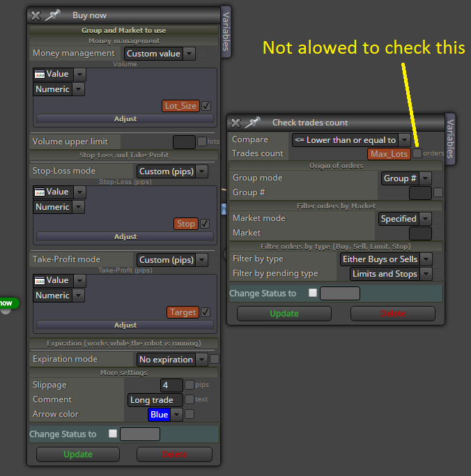The height and width of the screenshot is (476, 471).
Task: Pin the Check trades count panel
Action: [252, 123]
